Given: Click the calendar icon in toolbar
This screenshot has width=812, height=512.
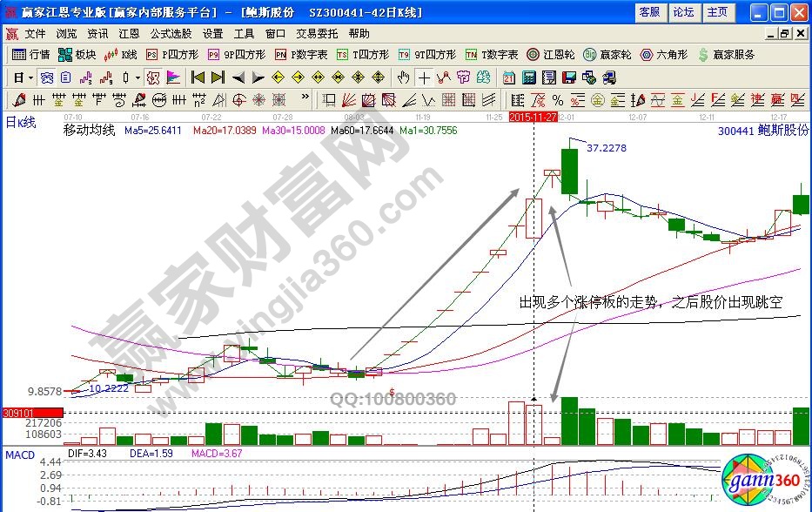Looking at the screenshot, I should [508, 77].
